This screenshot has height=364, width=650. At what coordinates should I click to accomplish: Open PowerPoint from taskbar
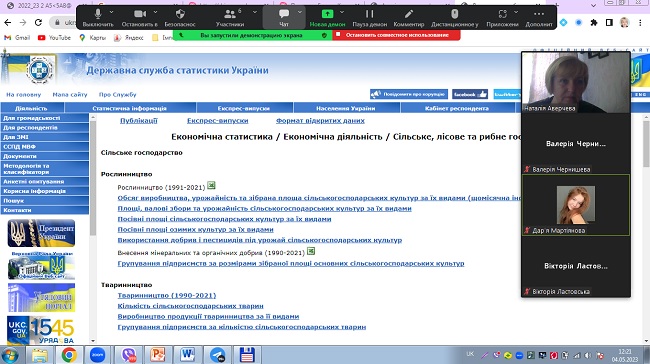pyautogui.click(x=158, y=355)
